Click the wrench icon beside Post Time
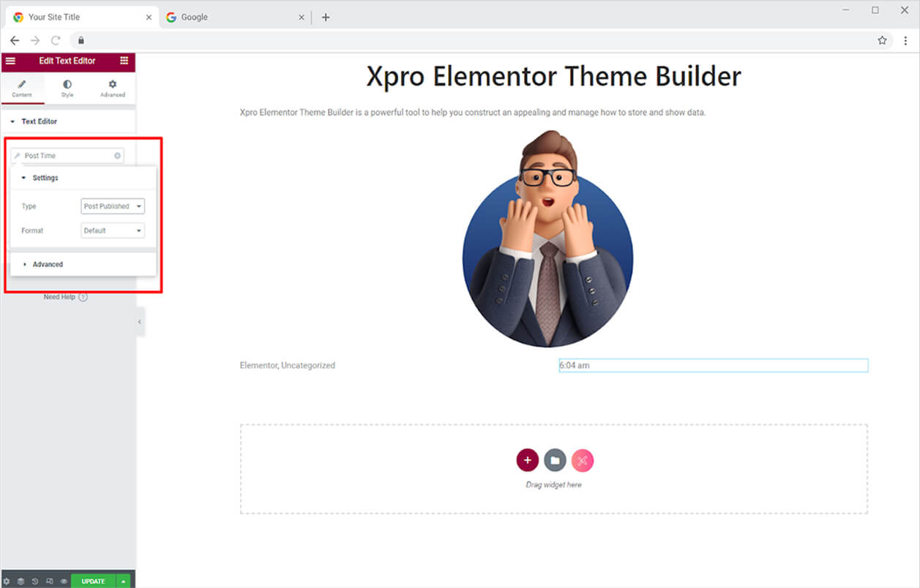 (18, 156)
